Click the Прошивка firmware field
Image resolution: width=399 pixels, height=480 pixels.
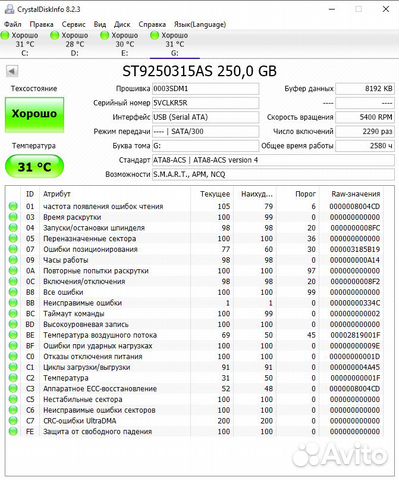click(x=205, y=89)
